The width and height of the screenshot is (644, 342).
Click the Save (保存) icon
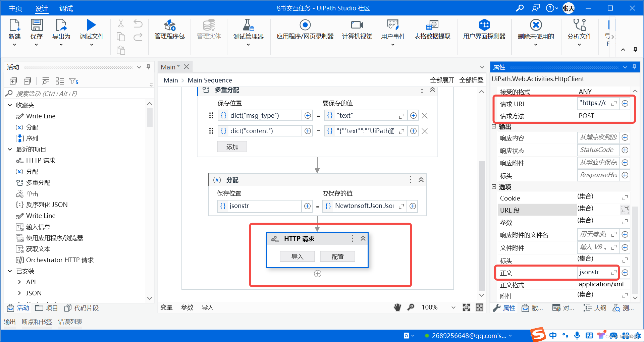(37, 25)
